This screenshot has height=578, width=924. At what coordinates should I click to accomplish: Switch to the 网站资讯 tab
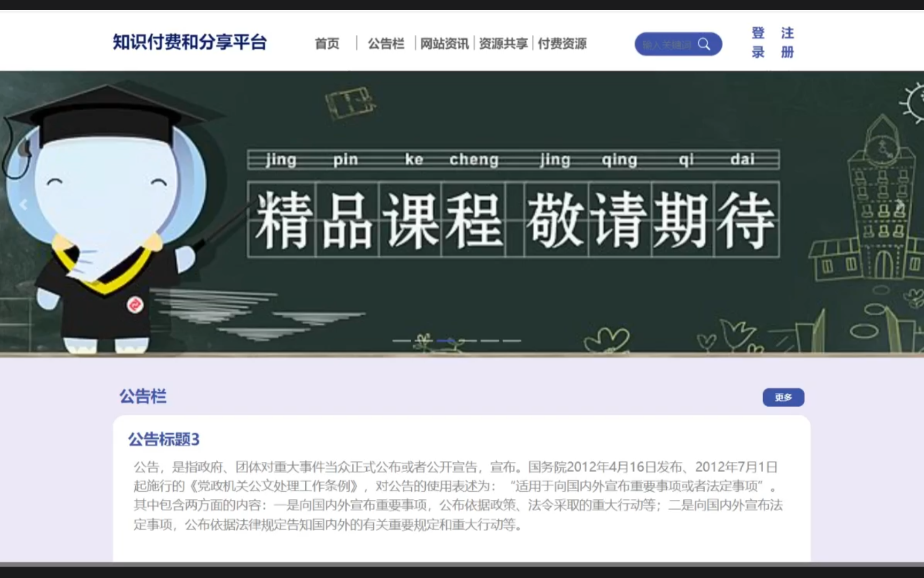(445, 44)
